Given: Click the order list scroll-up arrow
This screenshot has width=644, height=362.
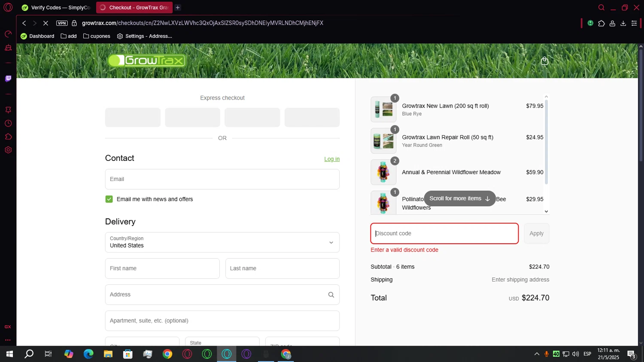Looking at the screenshot, I should point(546,97).
